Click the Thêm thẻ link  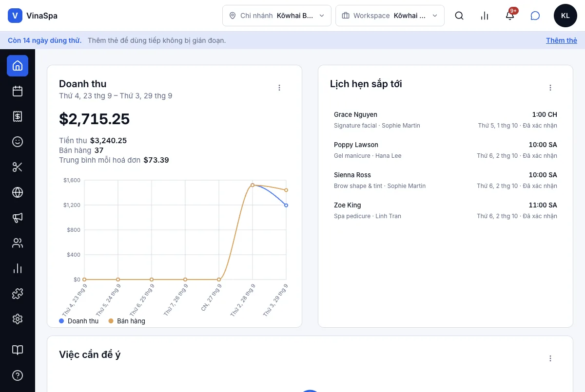tap(562, 40)
